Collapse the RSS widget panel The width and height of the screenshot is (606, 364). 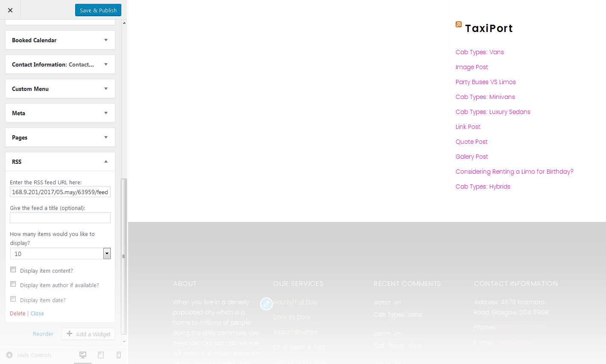point(105,161)
